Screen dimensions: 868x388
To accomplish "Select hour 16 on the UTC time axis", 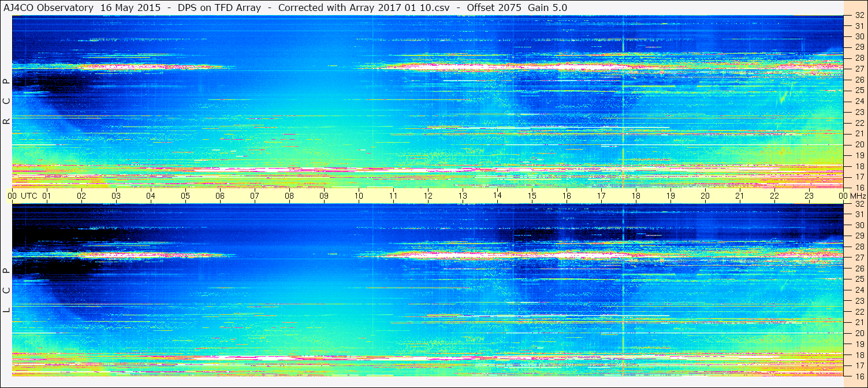I will point(567,196).
